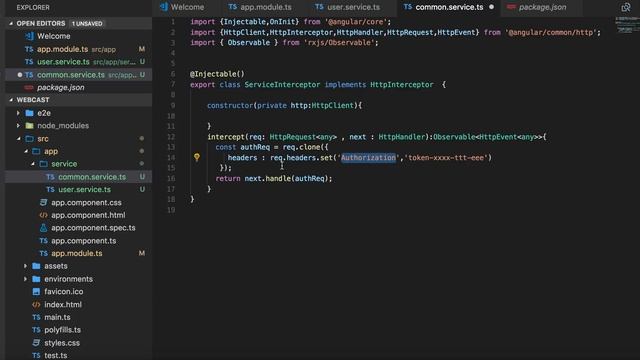The width and height of the screenshot is (640, 360).
Task: Click the app.component.css file icon
Action: coord(43,202)
